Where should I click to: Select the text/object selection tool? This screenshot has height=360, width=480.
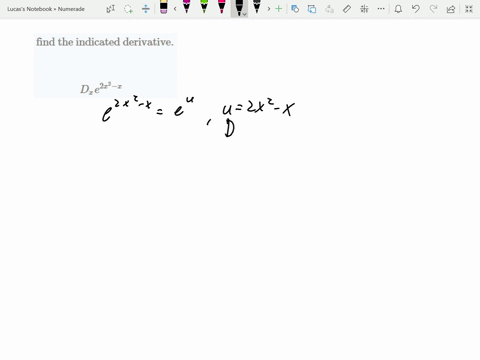coord(111,9)
